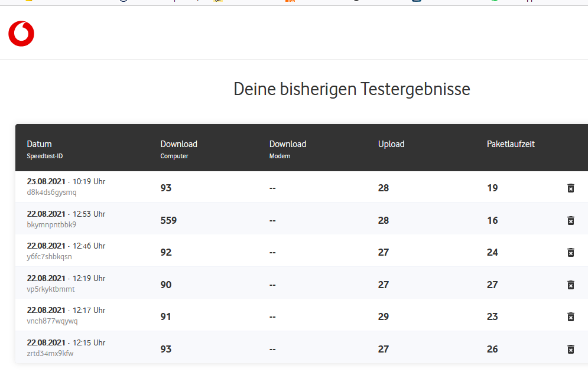Image resolution: width=588 pixels, height=372 pixels.
Task: Remove the 22.08.2021 12:46 Uhr entry
Action: coord(570,253)
